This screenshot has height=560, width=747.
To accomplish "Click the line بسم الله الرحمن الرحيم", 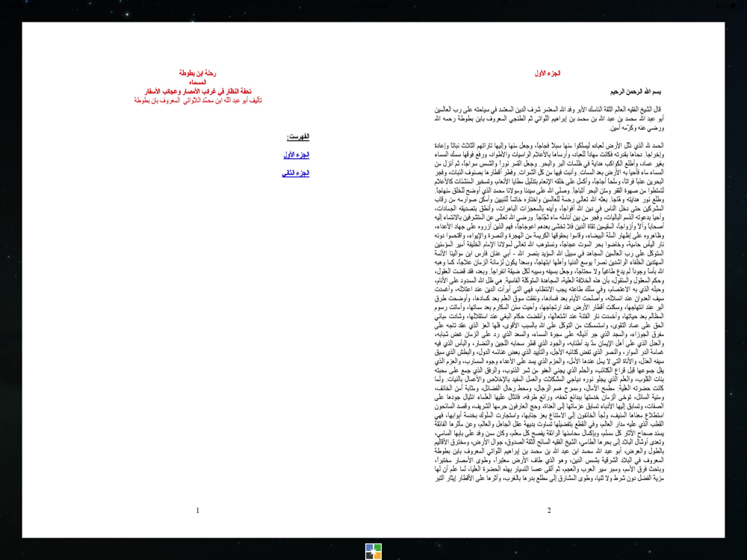I will (636, 91).
